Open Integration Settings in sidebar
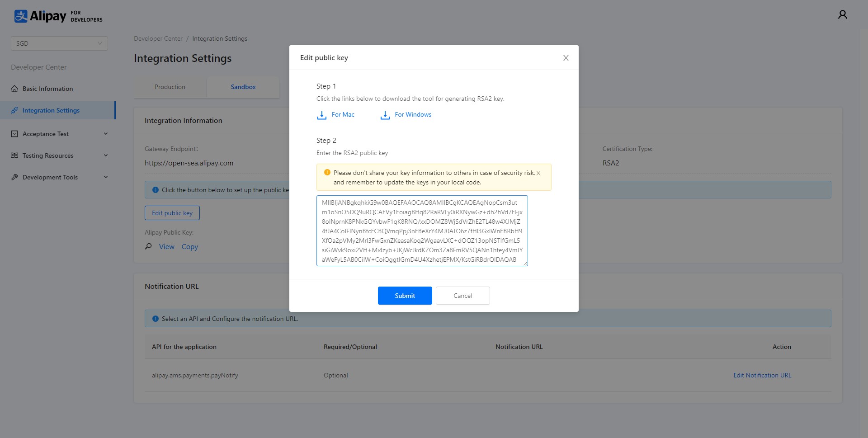 [51, 110]
